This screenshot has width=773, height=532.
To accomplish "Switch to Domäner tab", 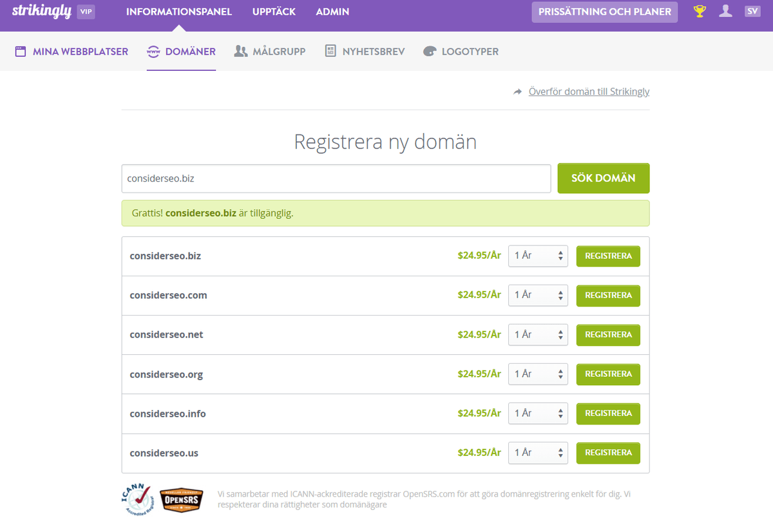I will [181, 52].
